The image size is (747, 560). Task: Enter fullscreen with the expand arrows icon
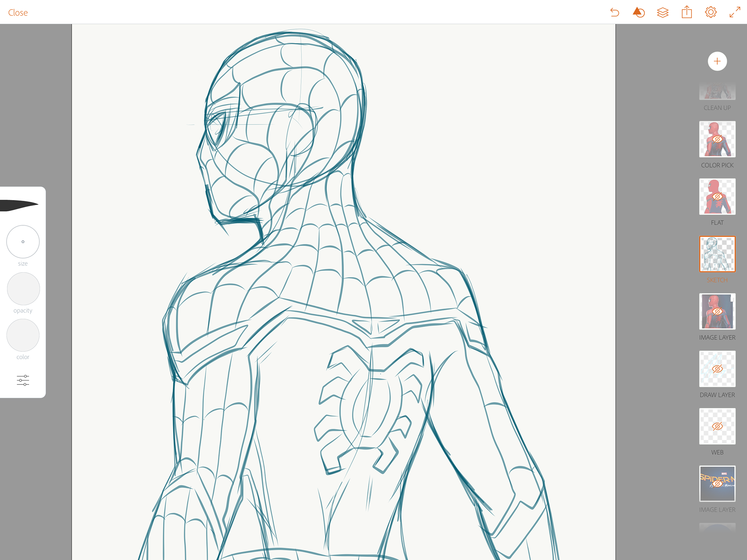coord(735,12)
